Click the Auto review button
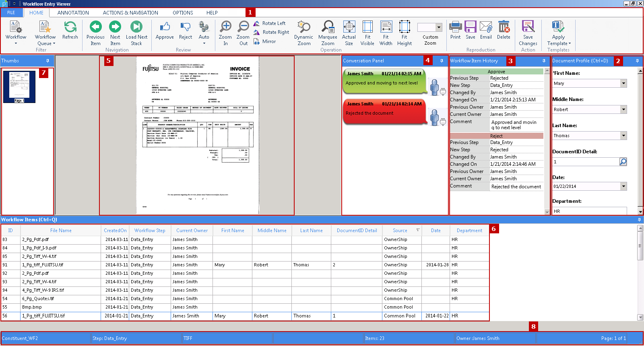Viewport: 644px width, 346px height. (204, 33)
